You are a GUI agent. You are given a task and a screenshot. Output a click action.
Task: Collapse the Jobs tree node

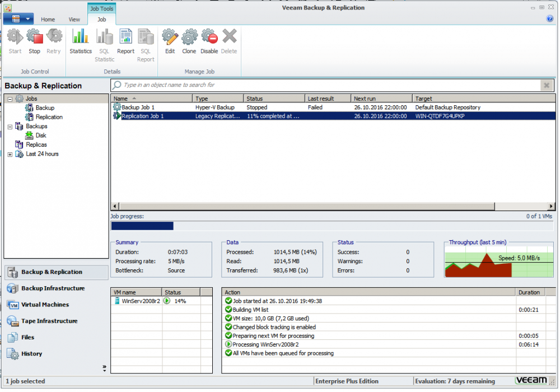tap(10, 99)
